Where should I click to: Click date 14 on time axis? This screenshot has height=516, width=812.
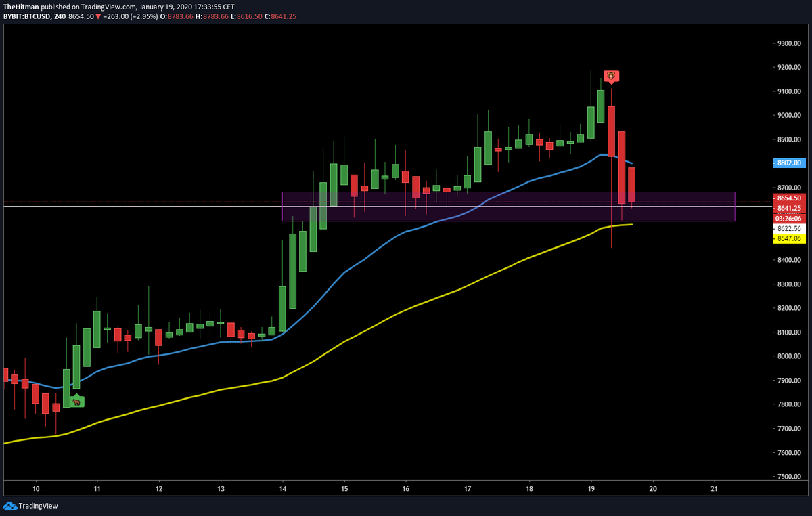click(x=282, y=488)
